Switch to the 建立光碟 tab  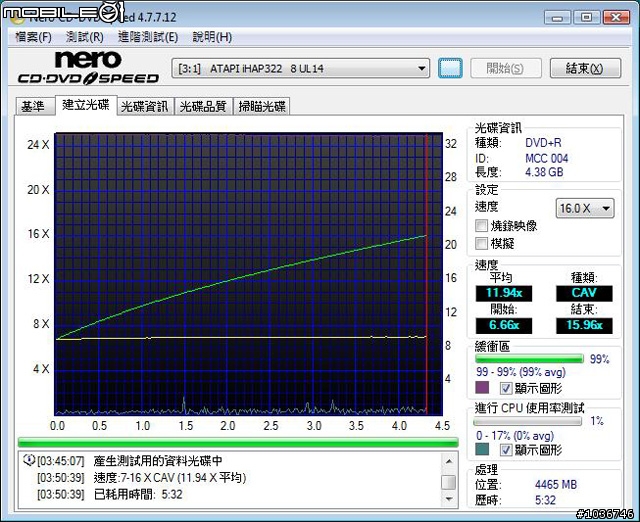click(86, 105)
